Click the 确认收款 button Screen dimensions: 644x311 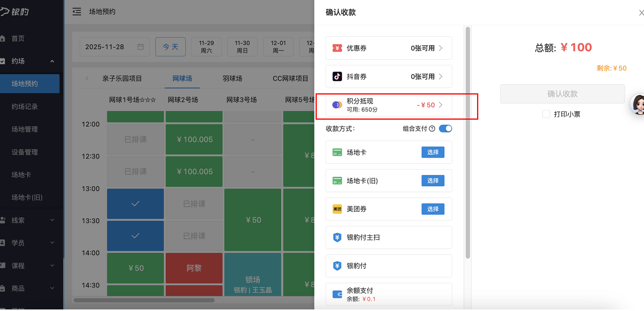(x=562, y=94)
